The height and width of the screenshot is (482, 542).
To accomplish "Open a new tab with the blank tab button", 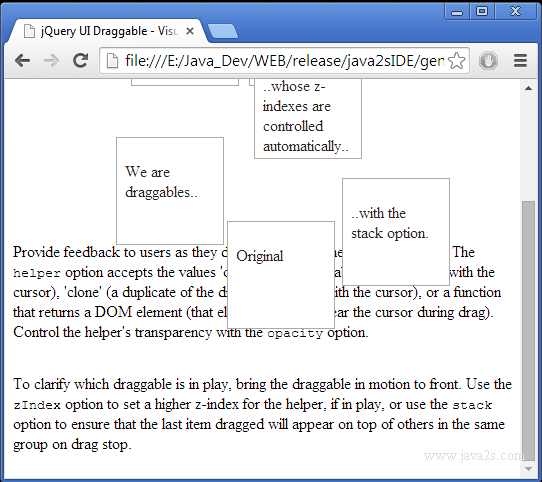I will 223,31.
